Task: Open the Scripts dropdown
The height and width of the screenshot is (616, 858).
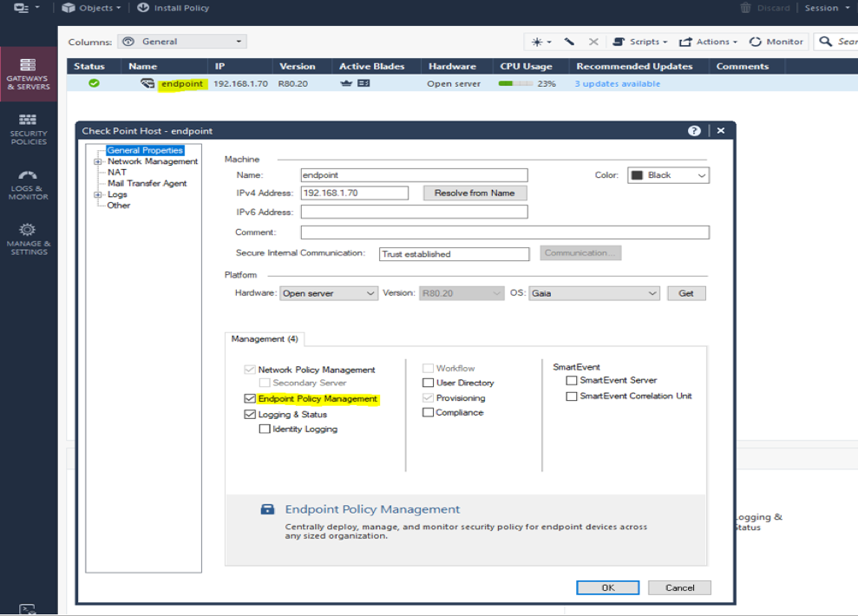Action: click(x=640, y=42)
